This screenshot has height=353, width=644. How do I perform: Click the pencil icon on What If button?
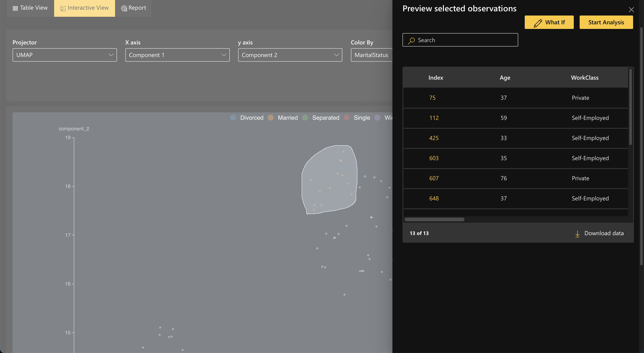538,23
